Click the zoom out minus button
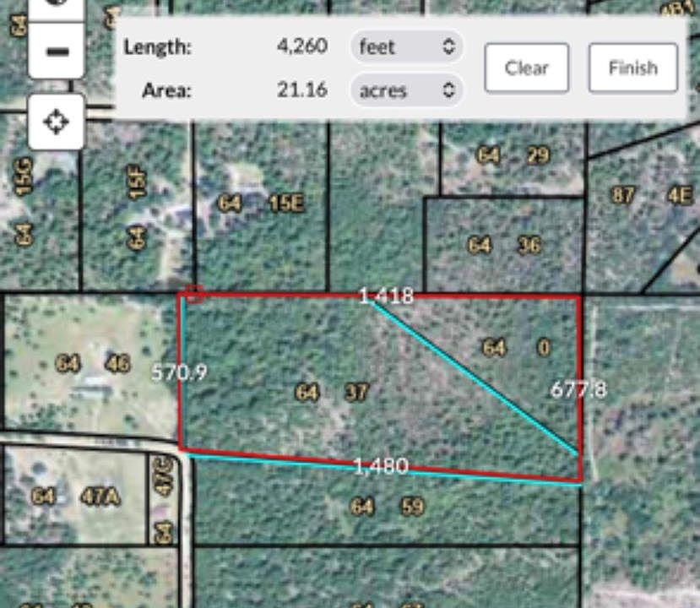Screen dimensions: 700x608 point(57,52)
